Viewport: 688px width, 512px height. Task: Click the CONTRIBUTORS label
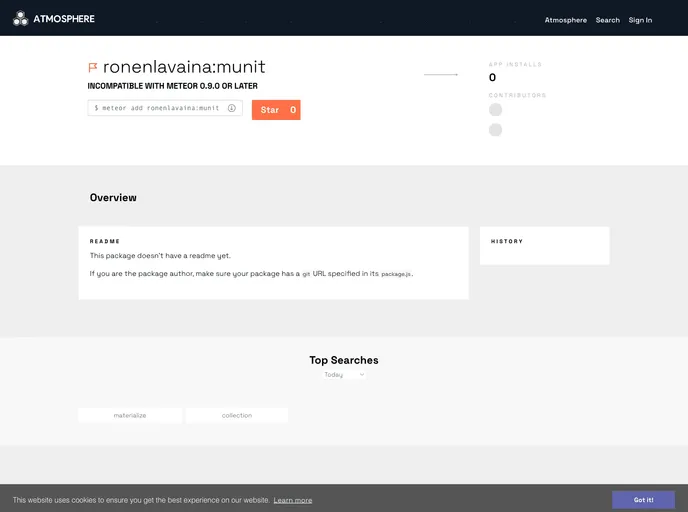click(x=517, y=95)
